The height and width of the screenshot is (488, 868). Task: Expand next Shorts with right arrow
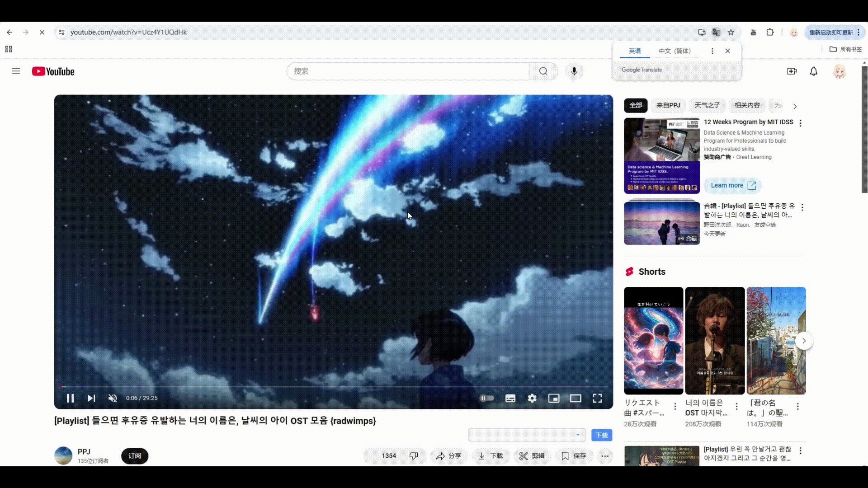pyautogui.click(x=804, y=341)
